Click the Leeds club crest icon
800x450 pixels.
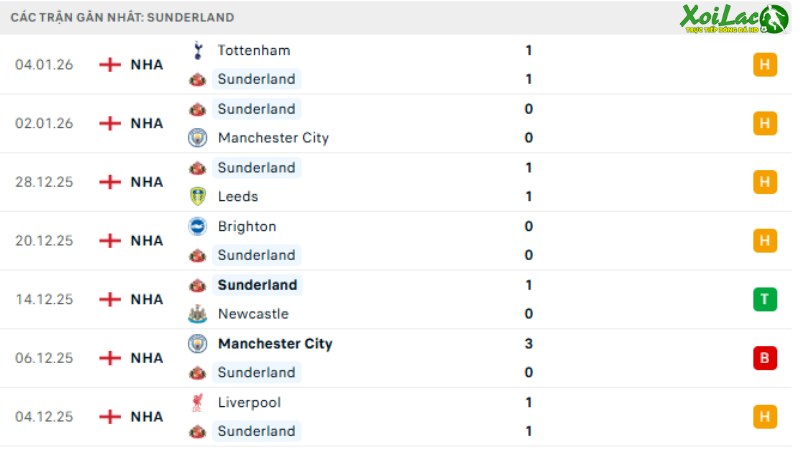click(x=197, y=197)
